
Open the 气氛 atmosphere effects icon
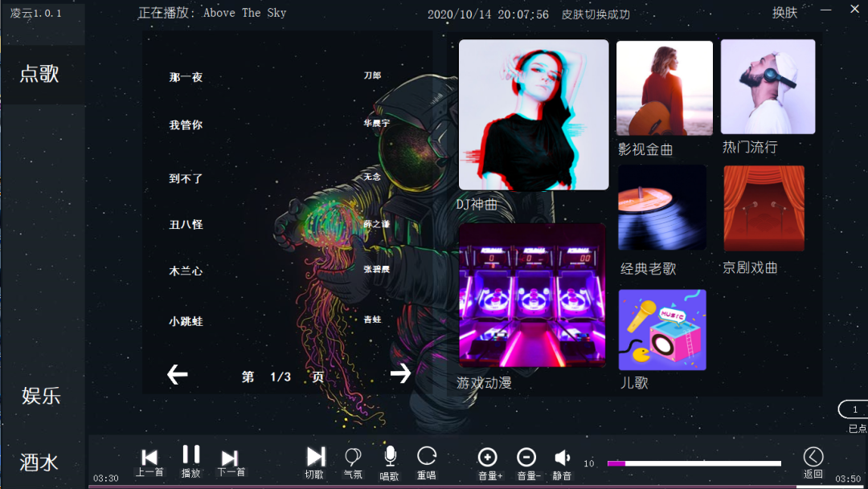tap(353, 457)
